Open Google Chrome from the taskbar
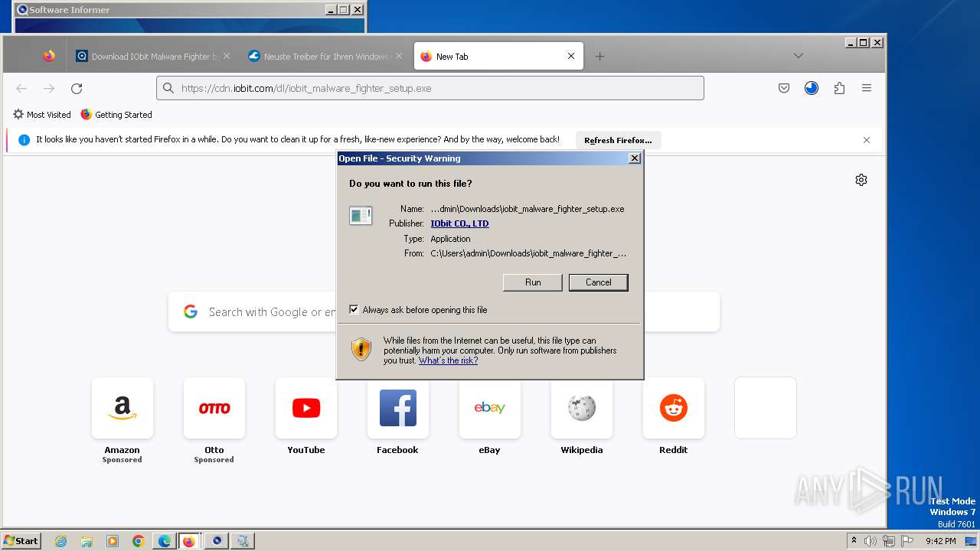The width and height of the screenshot is (980, 551). pos(139,541)
